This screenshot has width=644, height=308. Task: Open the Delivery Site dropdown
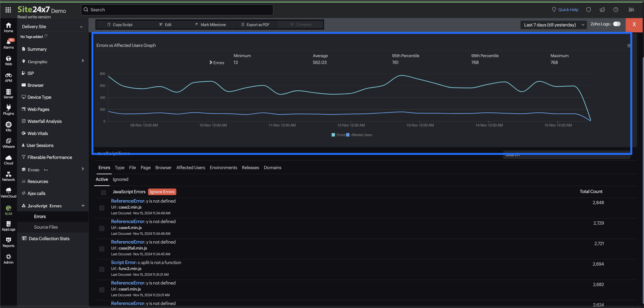[x=53, y=27]
